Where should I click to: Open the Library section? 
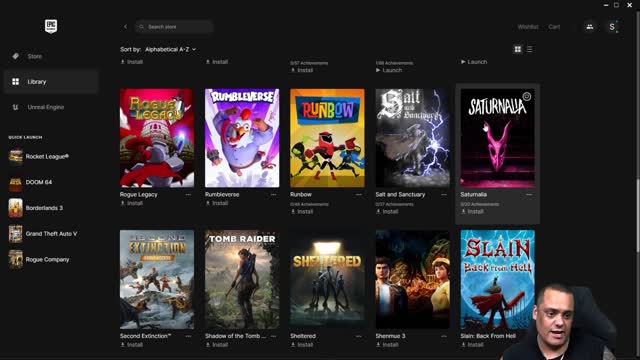[x=51, y=82]
